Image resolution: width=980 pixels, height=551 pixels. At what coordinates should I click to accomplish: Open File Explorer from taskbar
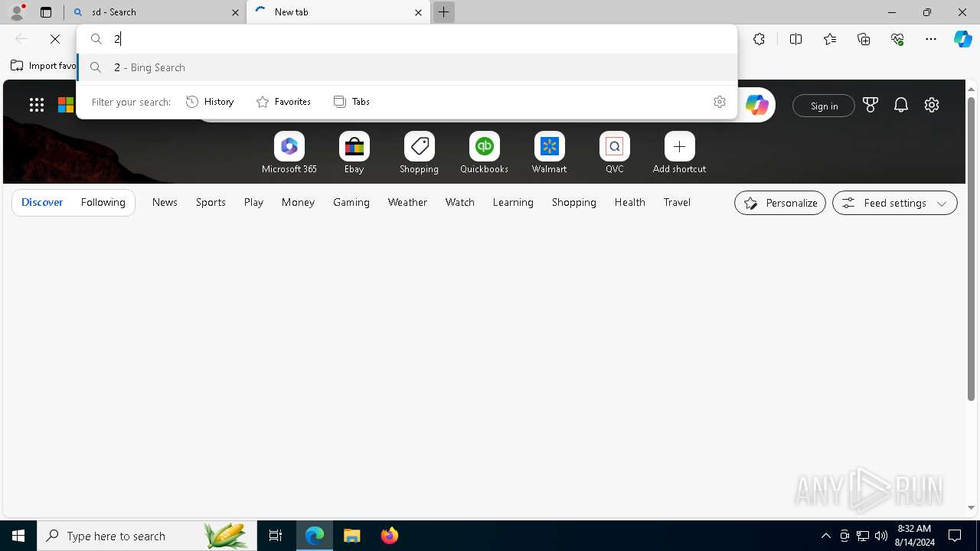point(351,536)
